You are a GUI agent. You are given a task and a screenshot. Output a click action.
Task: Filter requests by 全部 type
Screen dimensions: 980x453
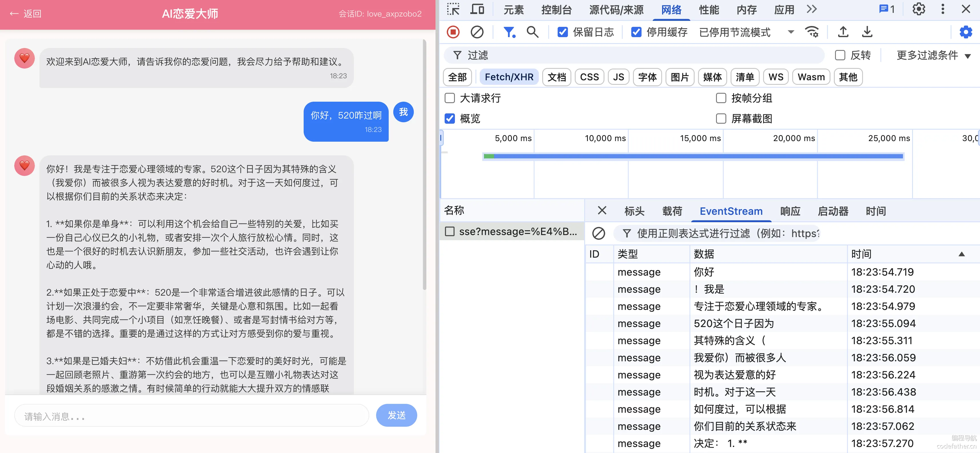click(x=457, y=77)
